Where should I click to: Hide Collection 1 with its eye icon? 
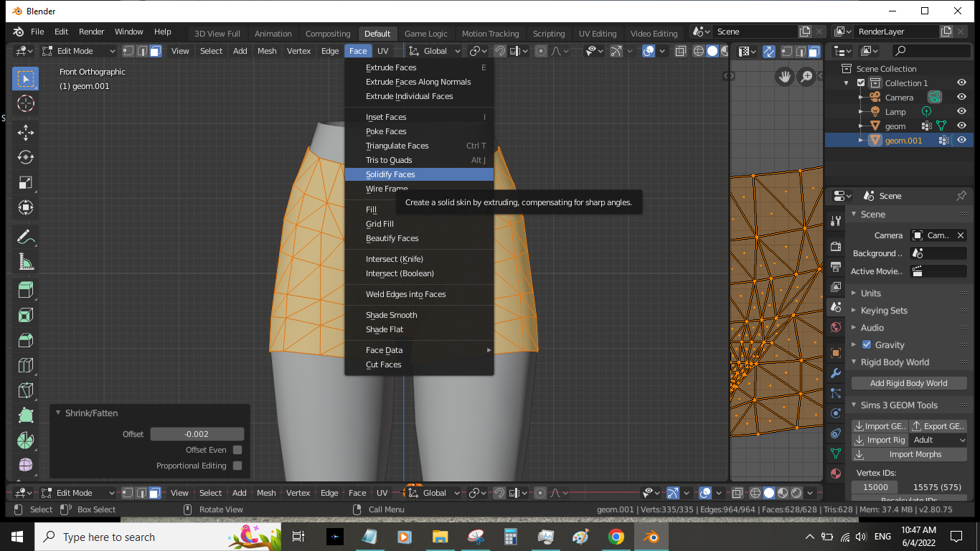coord(962,83)
